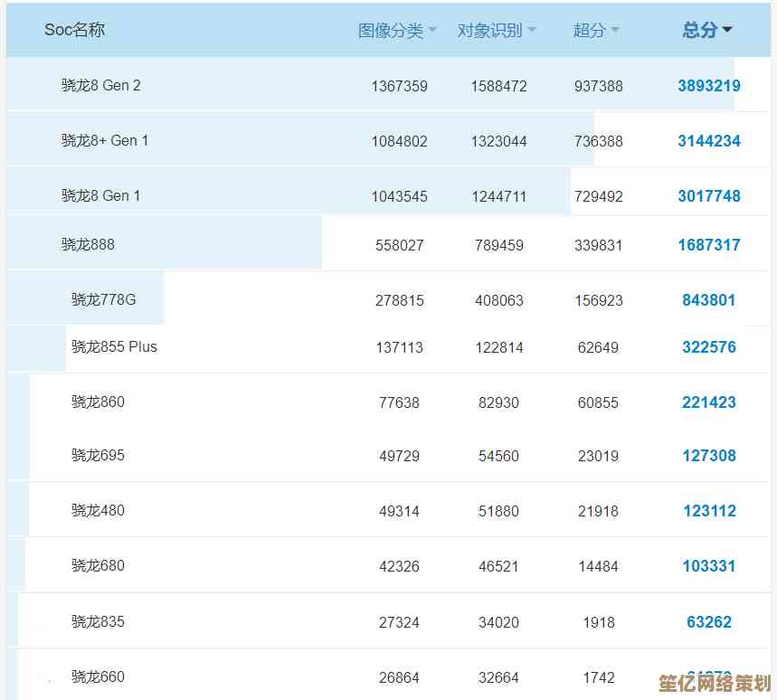This screenshot has height=700, width=777.
Task: Click the 骁龙835 chip name
Action: coord(98,621)
